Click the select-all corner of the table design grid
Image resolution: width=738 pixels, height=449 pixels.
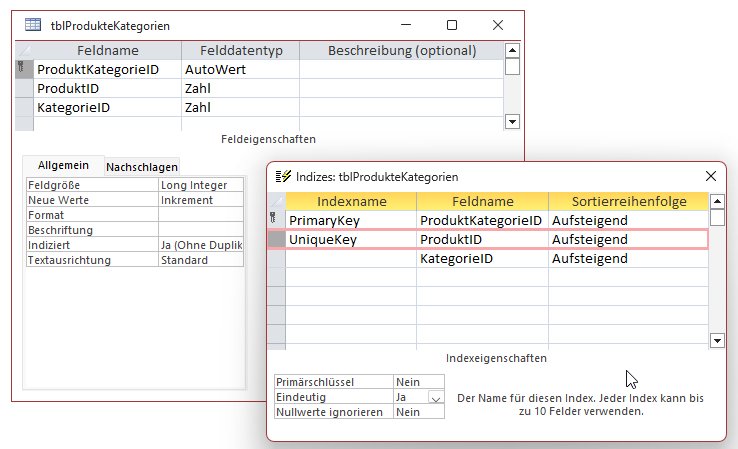point(24,50)
